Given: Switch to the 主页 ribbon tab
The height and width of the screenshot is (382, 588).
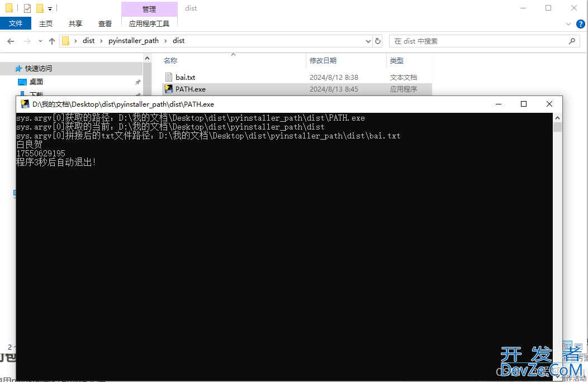Looking at the screenshot, I should [46, 23].
